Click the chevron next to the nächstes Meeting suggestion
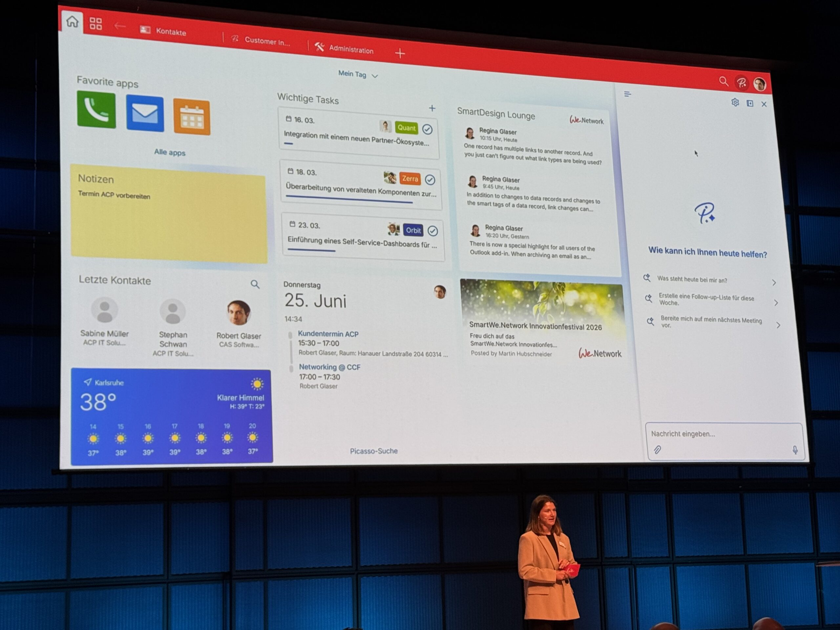This screenshot has width=840, height=630. (778, 325)
